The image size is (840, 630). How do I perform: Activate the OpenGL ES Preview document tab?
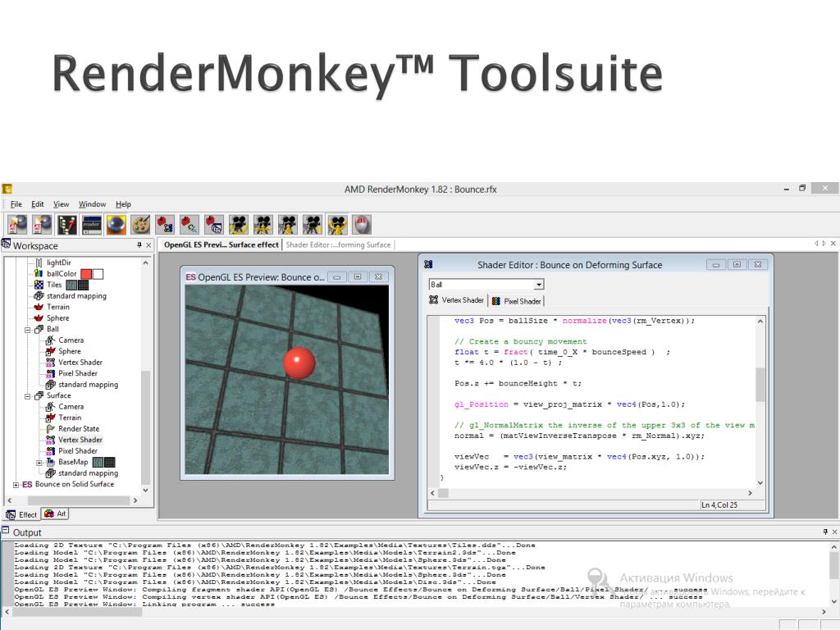(221, 244)
